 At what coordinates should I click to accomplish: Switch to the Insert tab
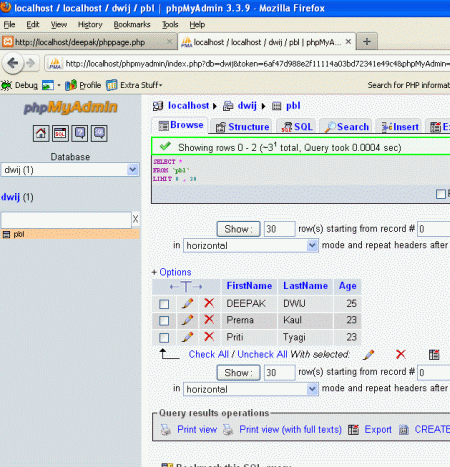click(400, 127)
